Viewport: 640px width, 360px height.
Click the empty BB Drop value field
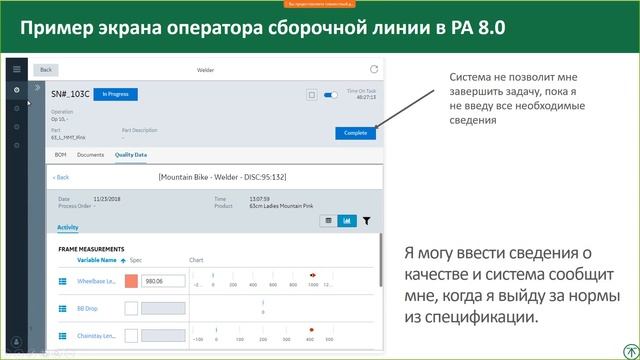pos(163,309)
